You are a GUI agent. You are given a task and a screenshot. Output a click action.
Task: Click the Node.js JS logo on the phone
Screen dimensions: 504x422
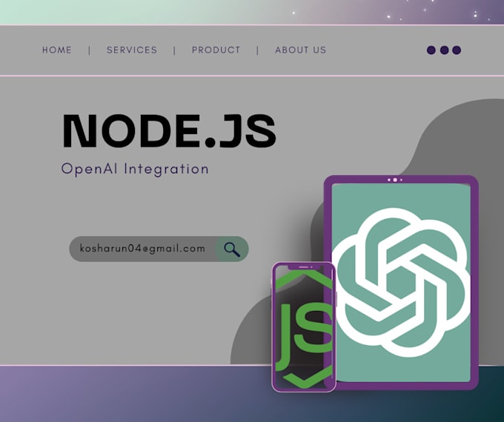click(304, 327)
